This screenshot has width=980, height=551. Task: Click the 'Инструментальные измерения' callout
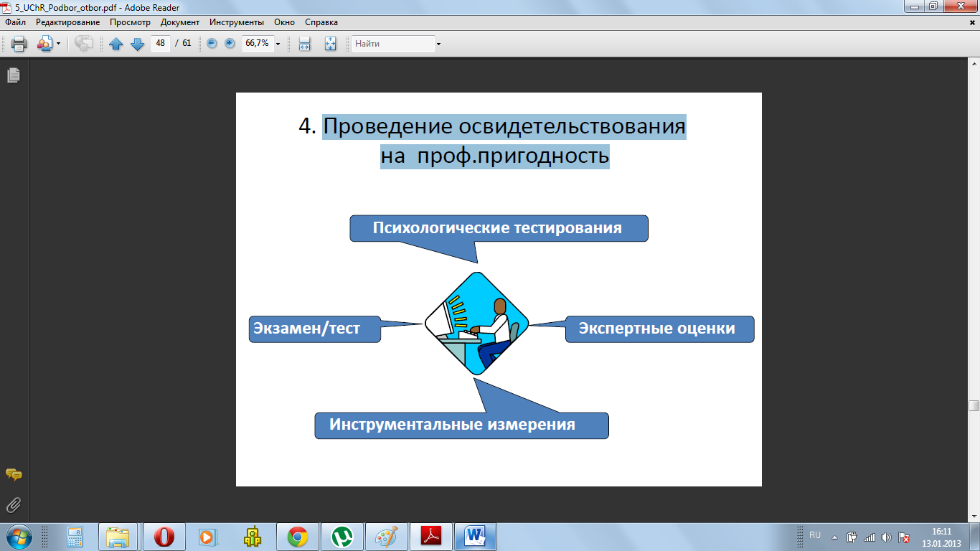(x=461, y=425)
